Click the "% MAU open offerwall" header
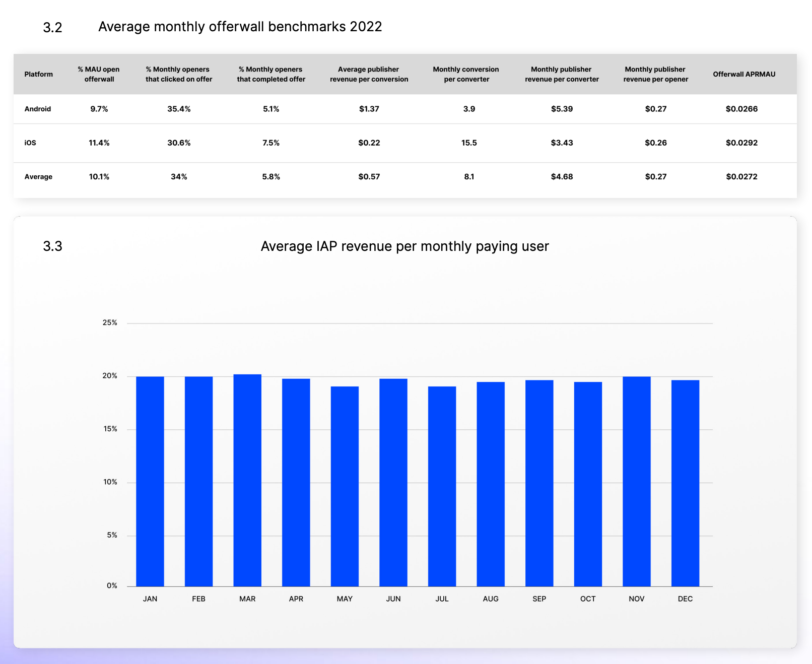The width and height of the screenshot is (812, 664). pyautogui.click(x=99, y=74)
